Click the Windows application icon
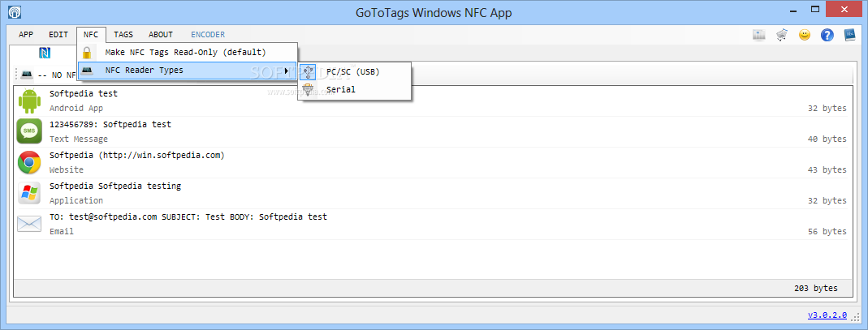 click(x=29, y=193)
